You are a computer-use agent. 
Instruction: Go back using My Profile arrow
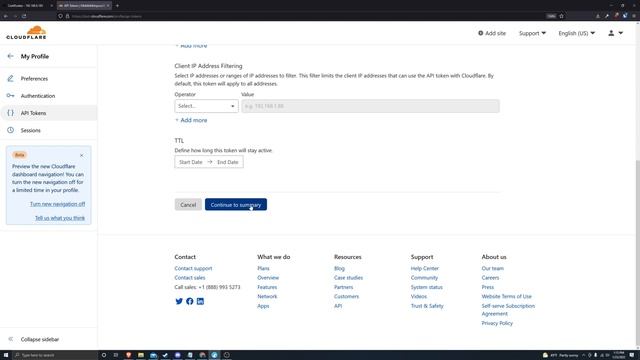pos(11,56)
